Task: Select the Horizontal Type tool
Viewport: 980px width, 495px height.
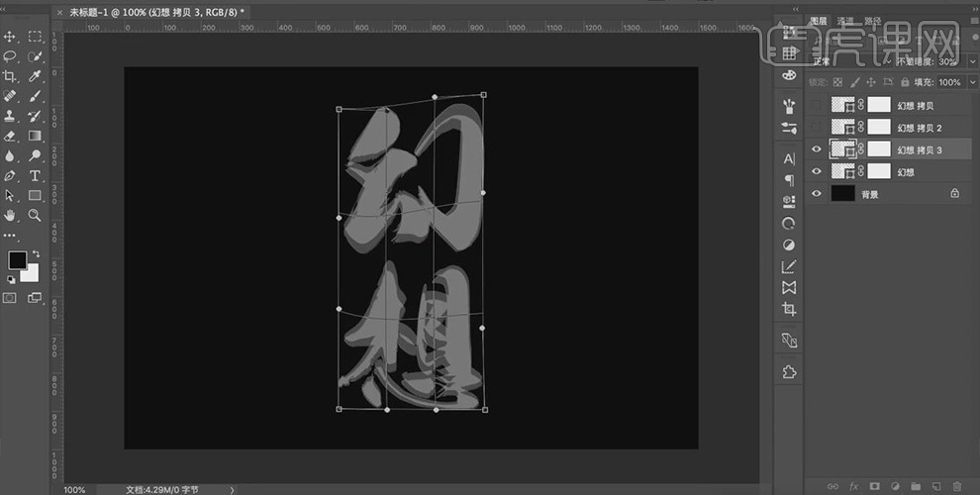Action: pos(35,175)
